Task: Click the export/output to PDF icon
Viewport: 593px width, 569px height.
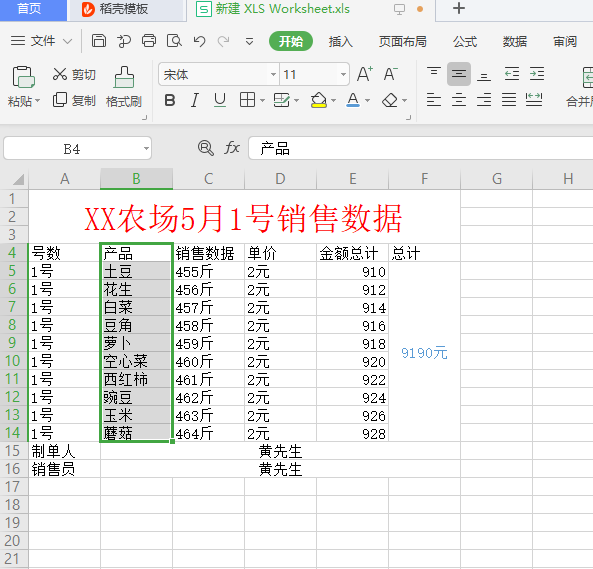Action: click(124, 41)
